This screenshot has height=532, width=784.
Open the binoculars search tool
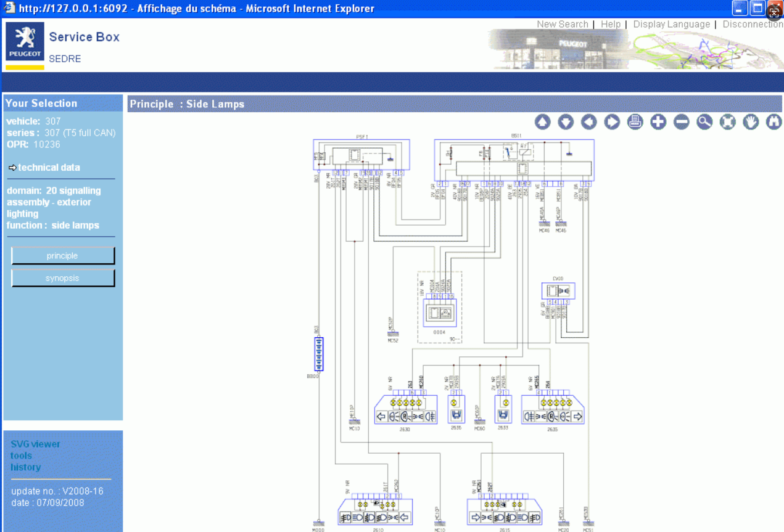point(774,122)
